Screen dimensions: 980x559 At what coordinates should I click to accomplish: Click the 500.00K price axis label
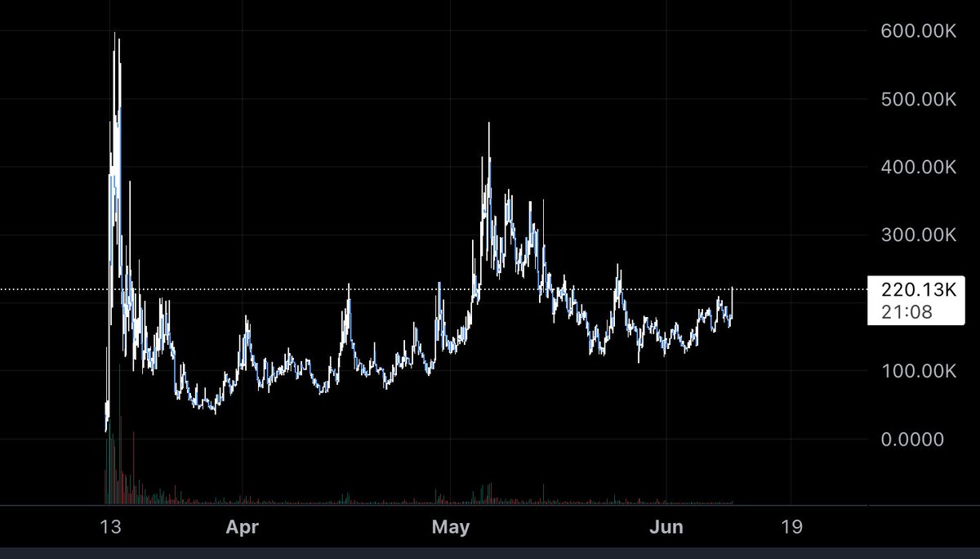pos(919,100)
